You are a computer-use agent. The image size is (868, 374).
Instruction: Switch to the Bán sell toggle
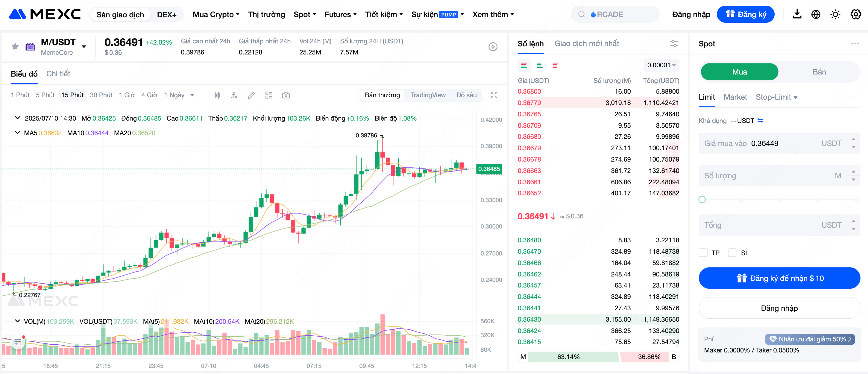click(819, 72)
